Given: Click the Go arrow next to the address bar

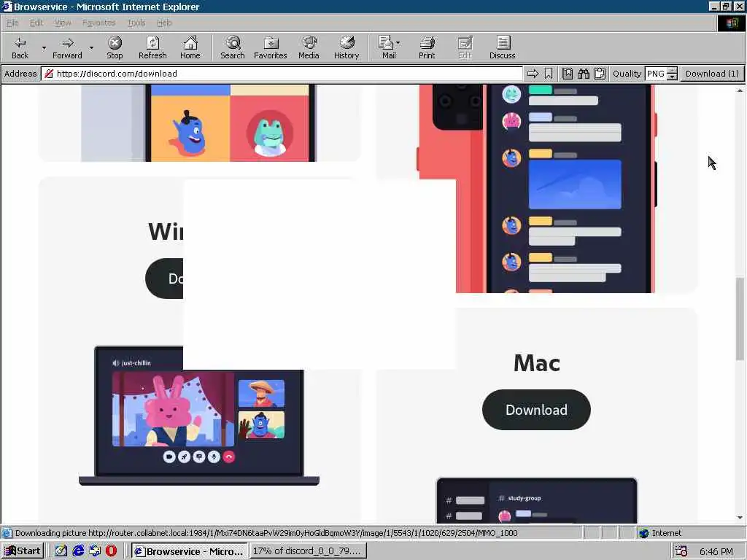Looking at the screenshot, I should (x=533, y=74).
